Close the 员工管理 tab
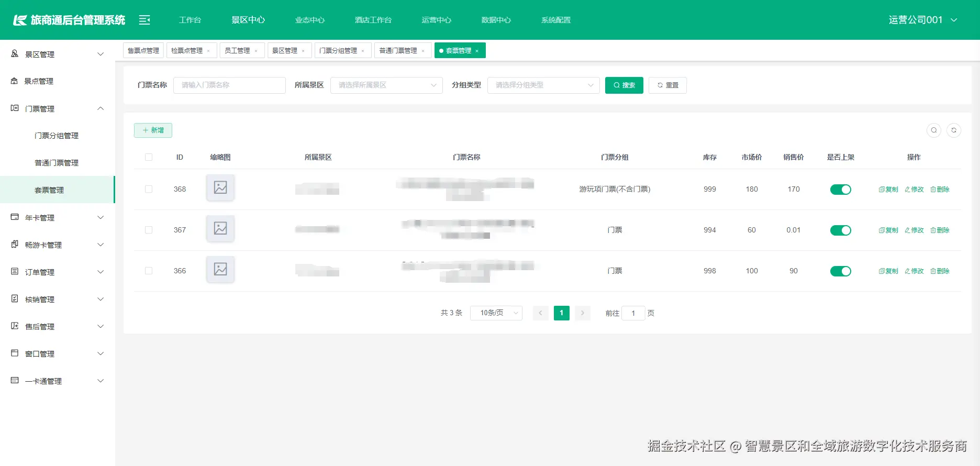The height and width of the screenshot is (466, 980). tap(256, 51)
